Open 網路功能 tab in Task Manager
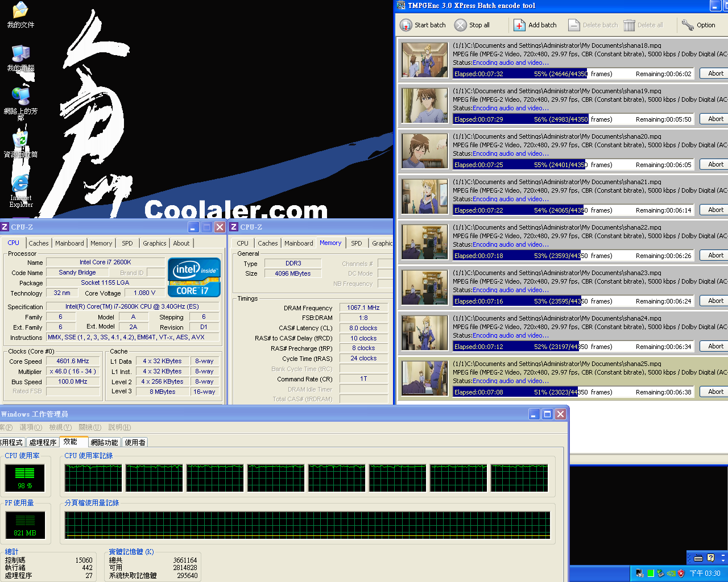Viewport: 728px width, 582px height. pyautogui.click(x=105, y=442)
